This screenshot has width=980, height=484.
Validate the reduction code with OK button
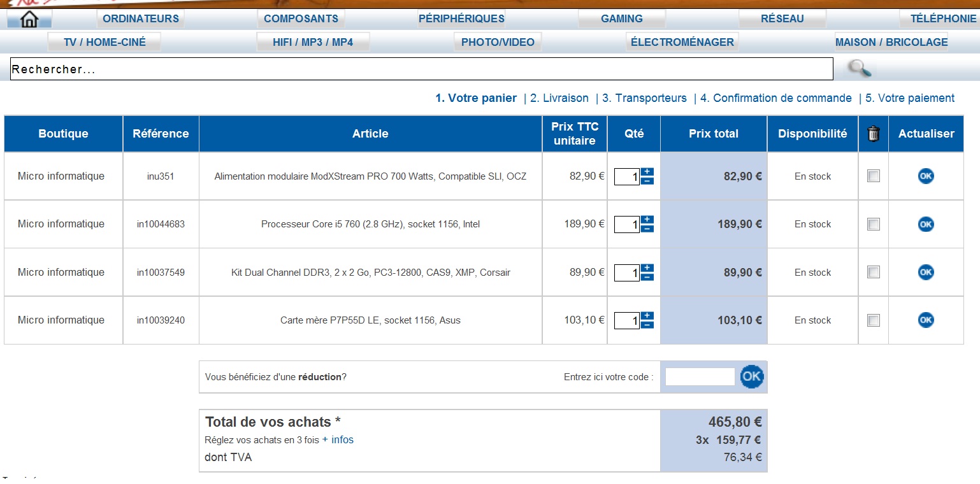coord(751,376)
